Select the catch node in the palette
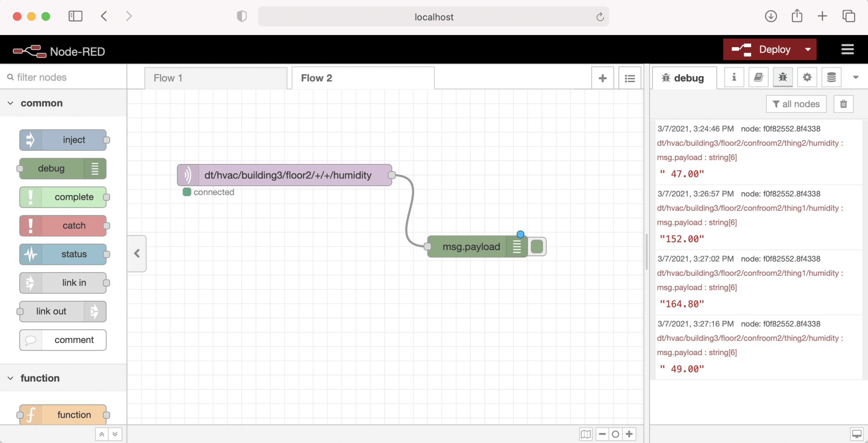 63,226
